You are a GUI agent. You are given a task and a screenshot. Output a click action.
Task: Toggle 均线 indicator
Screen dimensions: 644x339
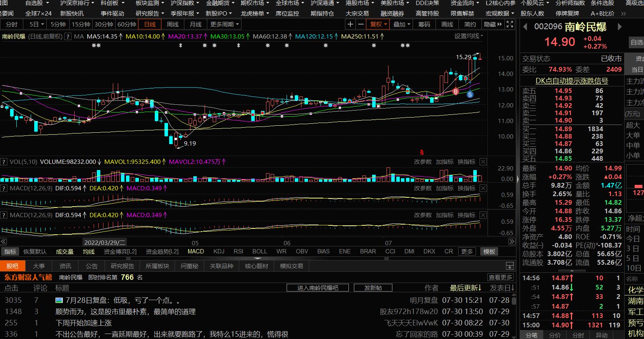coord(89,252)
